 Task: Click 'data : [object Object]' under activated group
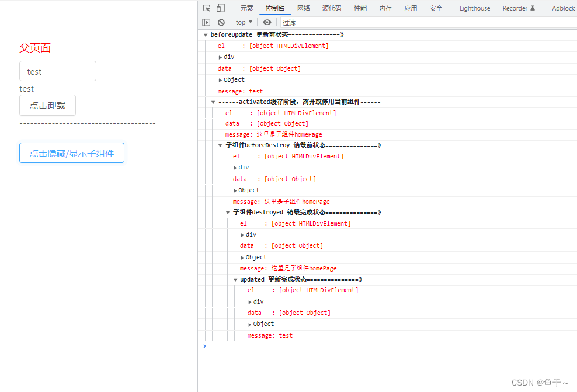coord(267,124)
